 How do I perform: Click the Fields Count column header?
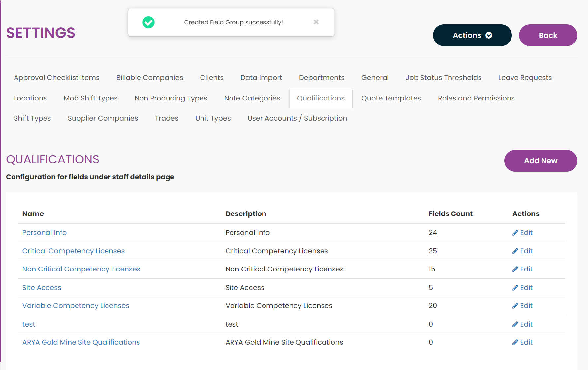[450, 214]
